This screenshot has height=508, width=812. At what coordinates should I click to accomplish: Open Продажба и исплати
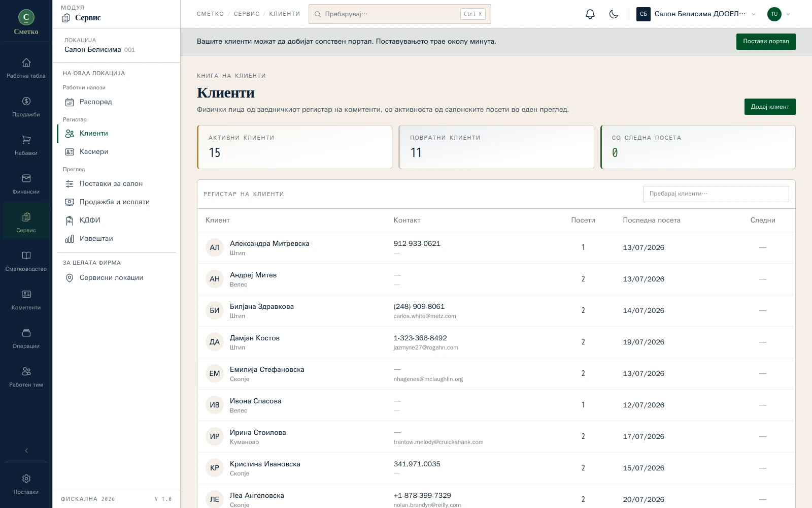point(116,202)
